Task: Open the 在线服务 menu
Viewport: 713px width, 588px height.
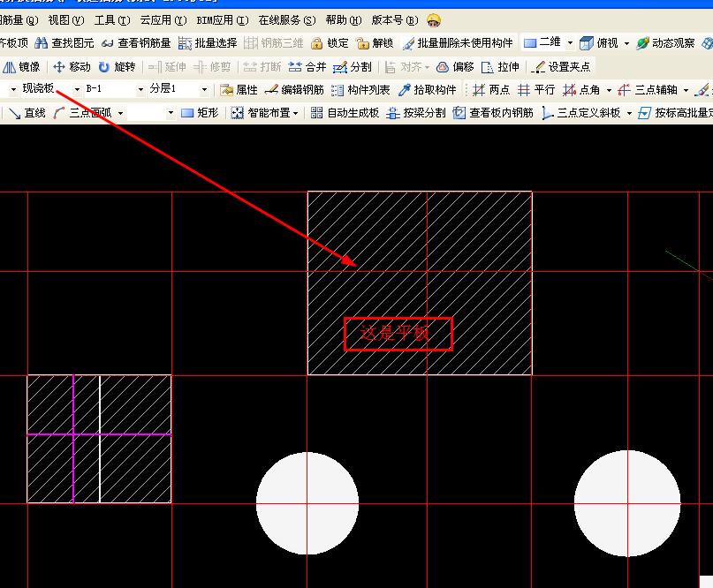Action: point(287,20)
